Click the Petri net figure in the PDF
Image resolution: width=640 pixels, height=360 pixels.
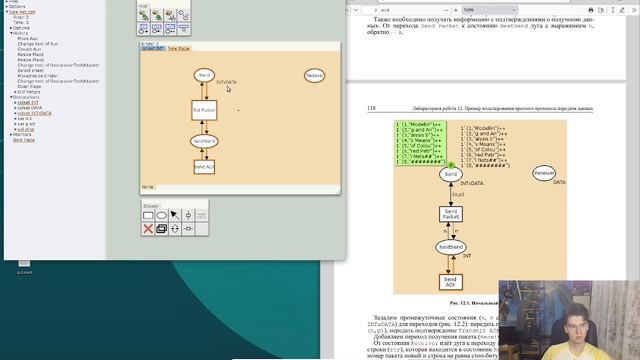(x=480, y=207)
